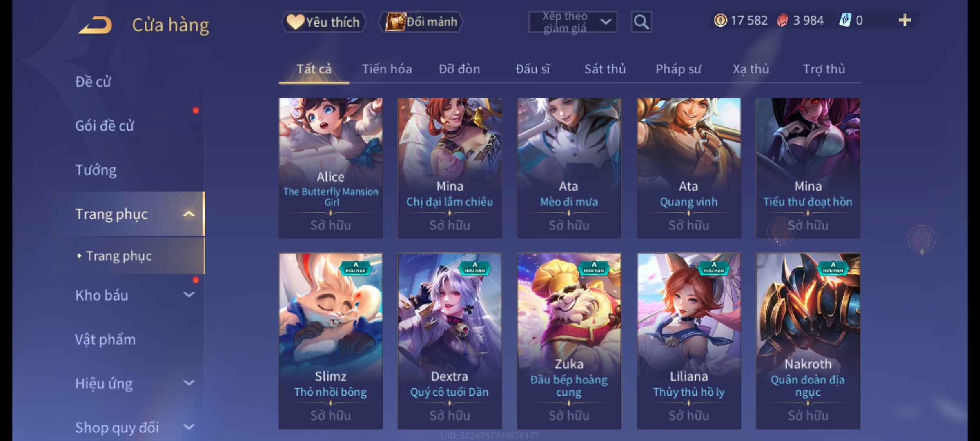This screenshot has height=441, width=980.
Task: Tap the plus icon to add currency
Action: 905,20
